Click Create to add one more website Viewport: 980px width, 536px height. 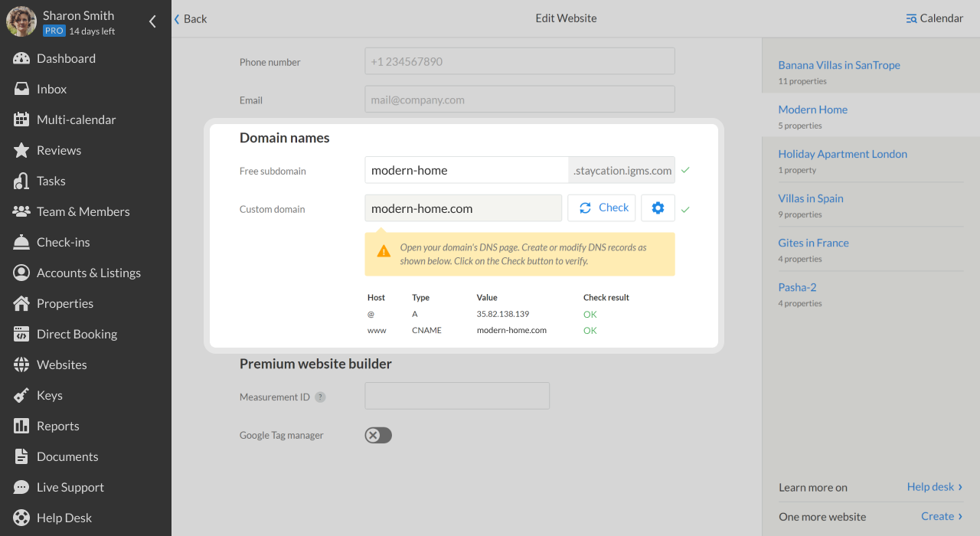coord(942,516)
